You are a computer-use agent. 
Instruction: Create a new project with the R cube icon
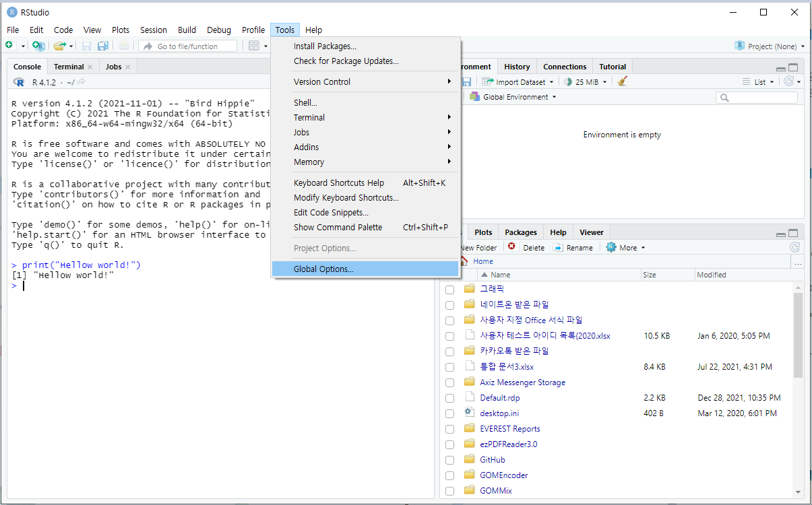coord(38,46)
